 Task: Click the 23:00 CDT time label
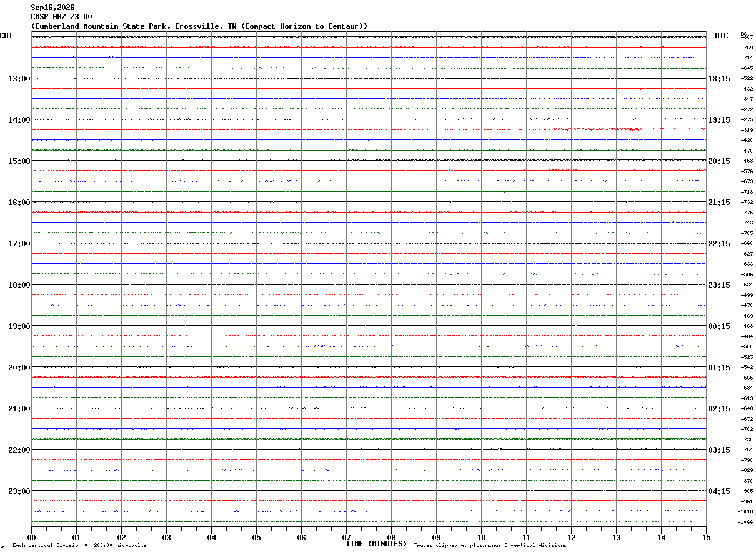click(19, 491)
